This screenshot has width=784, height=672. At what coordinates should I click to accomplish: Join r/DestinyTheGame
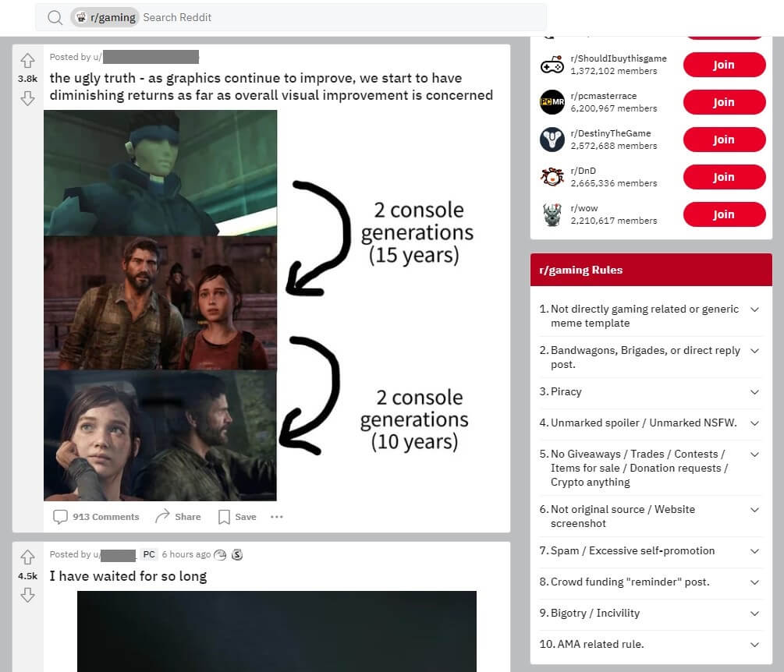click(x=724, y=140)
